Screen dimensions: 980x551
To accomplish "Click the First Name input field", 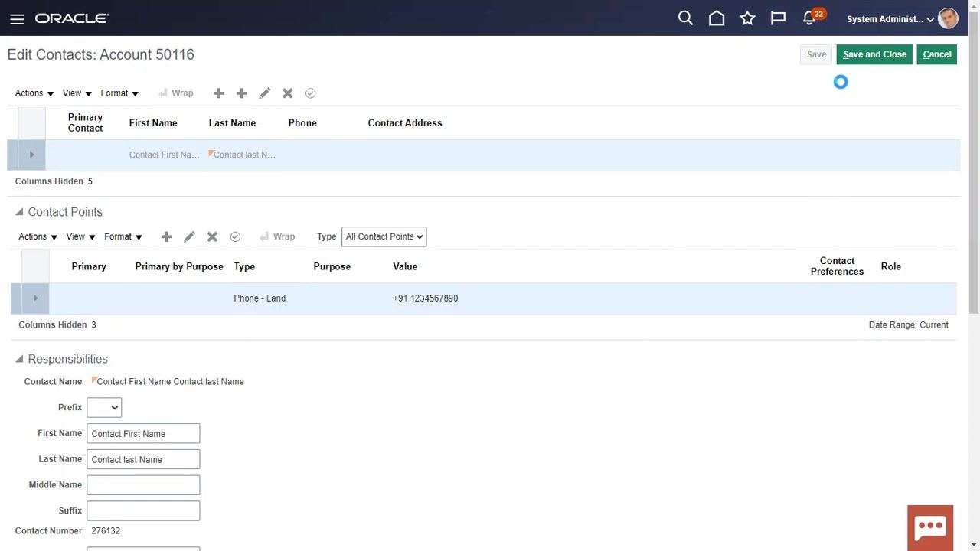I will tap(143, 433).
